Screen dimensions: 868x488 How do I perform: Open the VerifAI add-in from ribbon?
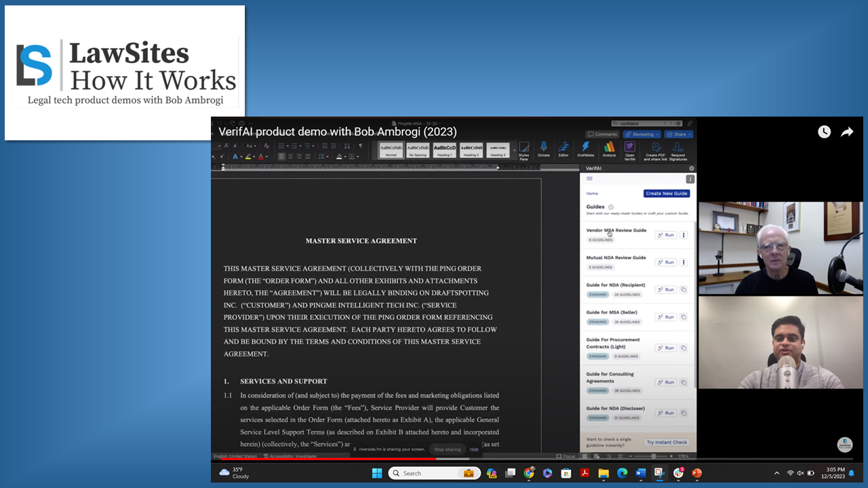[629, 148]
